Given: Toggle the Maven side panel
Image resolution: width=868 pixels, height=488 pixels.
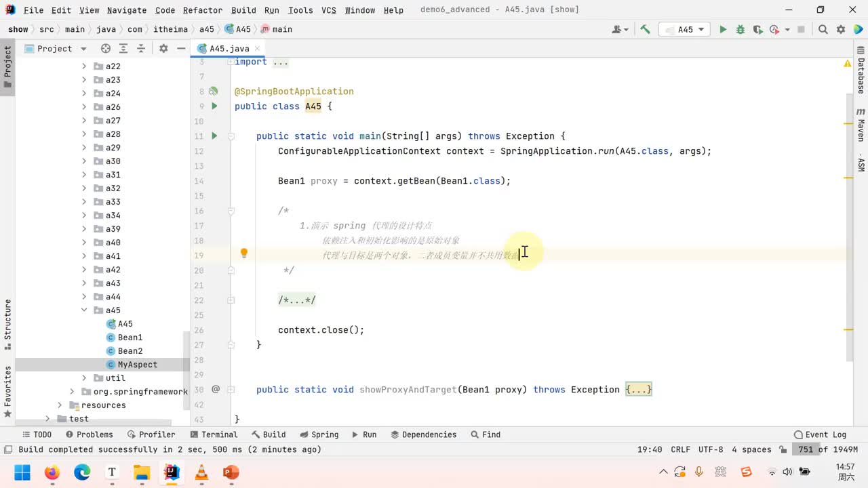Looking at the screenshot, I should click(x=861, y=124).
